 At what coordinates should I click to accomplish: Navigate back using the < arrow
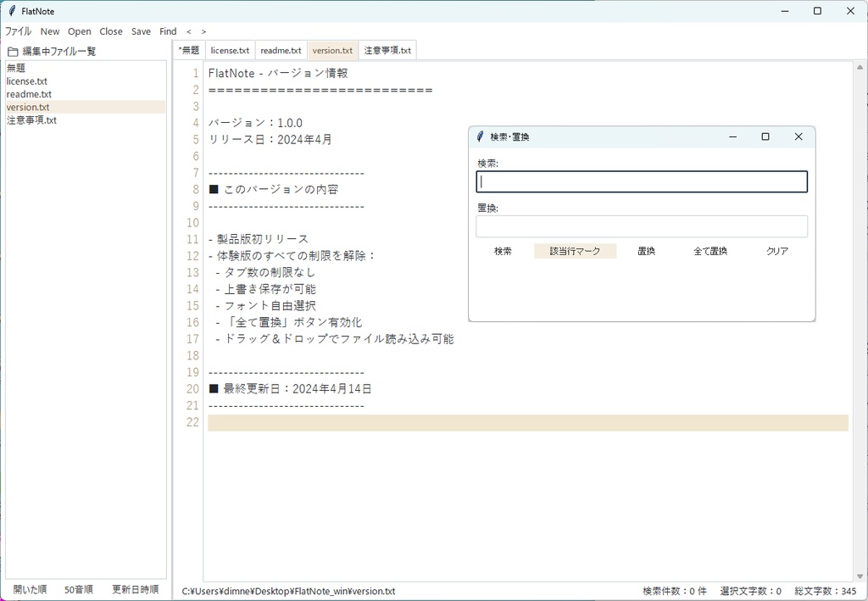(188, 31)
